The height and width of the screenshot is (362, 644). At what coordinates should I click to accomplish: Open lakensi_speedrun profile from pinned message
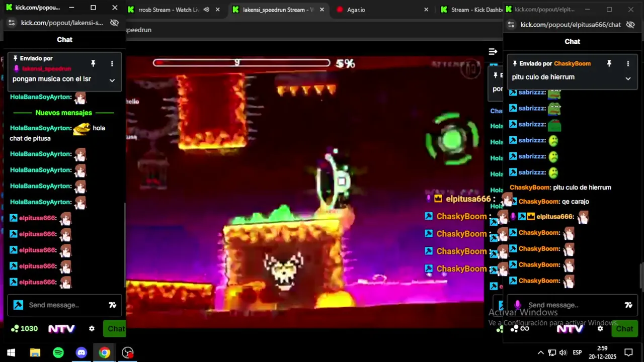[46, 68]
